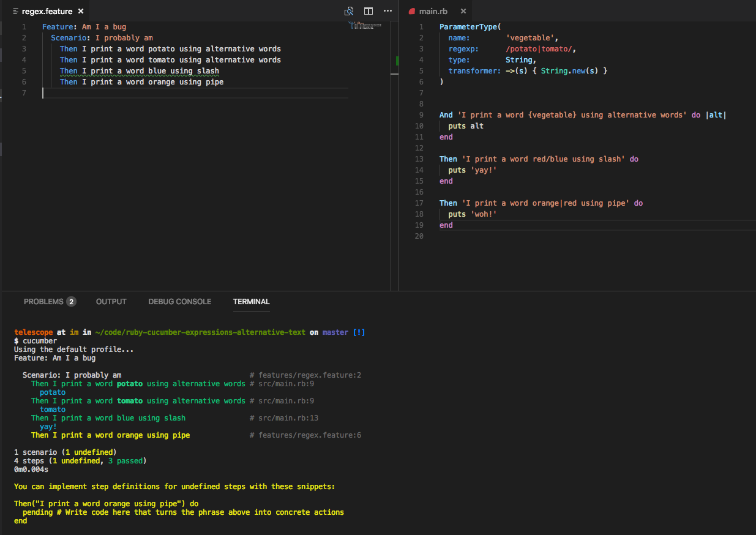Close the regex.feature tab
This screenshot has width=756, height=535.
point(81,11)
